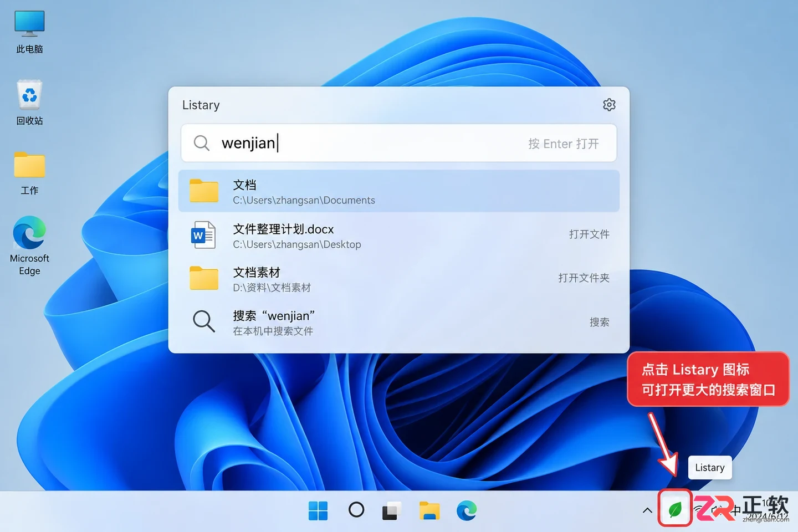Select Microsoft Edge desktop shortcut
The image size is (798, 532).
[x=29, y=246]
